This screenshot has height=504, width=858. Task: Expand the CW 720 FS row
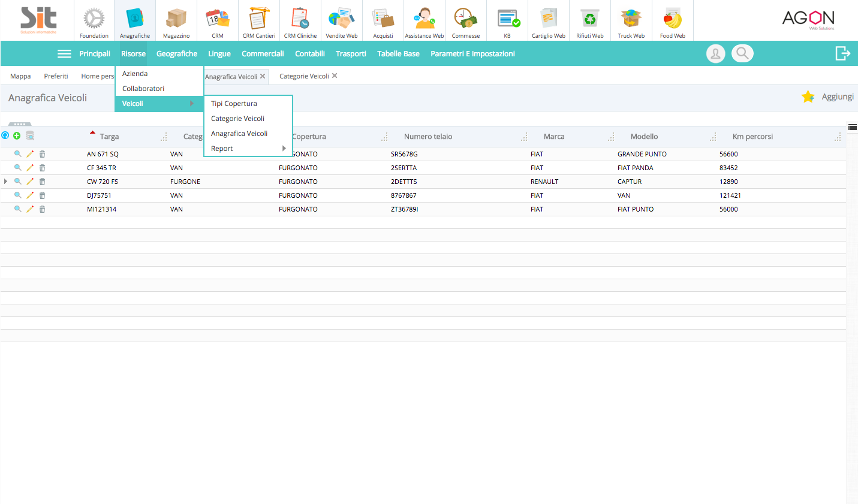click(x=5, y=182)
